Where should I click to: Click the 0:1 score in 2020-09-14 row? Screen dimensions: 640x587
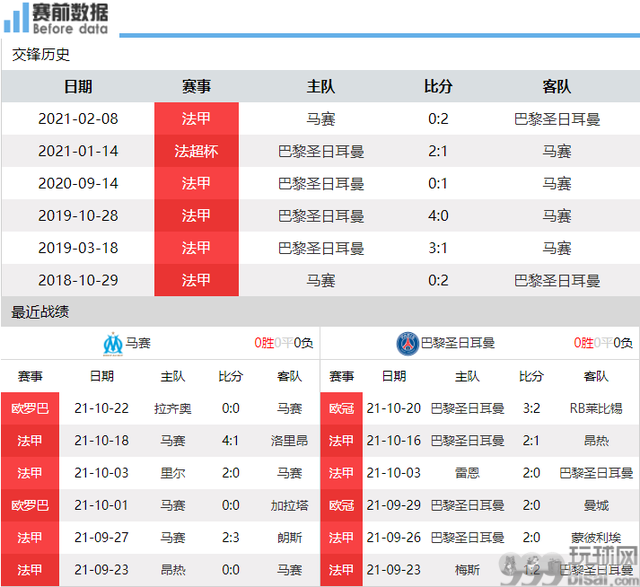coord(438,183)
